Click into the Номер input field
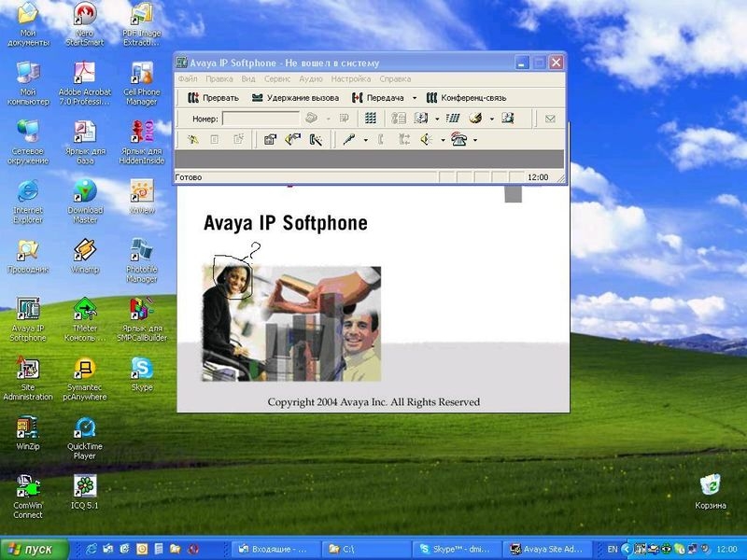This screenshot has height=560, width=747. point(261,119)
